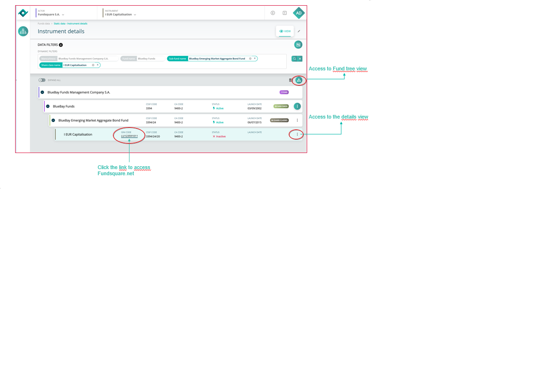The width and height of the screenshot is (560, 392).
Task: Click the Inactive status of I EUR Capitalisation
Action: (219, 136)
